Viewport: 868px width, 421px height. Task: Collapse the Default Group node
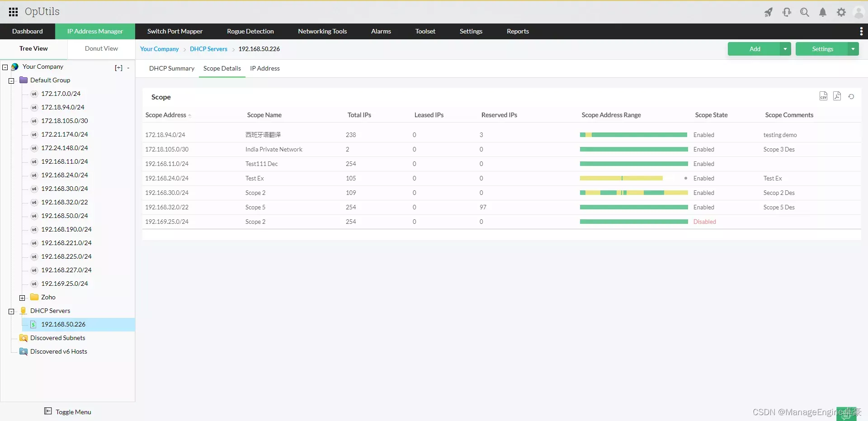11,81
